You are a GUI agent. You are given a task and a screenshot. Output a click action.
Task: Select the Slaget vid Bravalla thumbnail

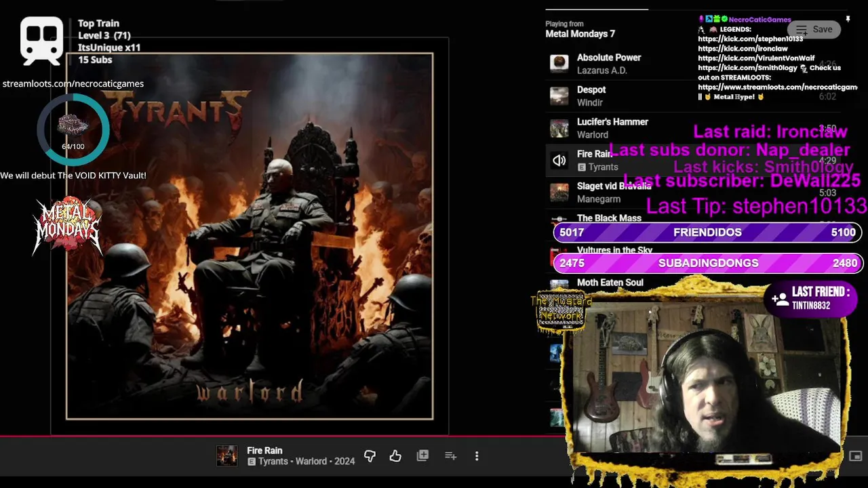[559, 192]
